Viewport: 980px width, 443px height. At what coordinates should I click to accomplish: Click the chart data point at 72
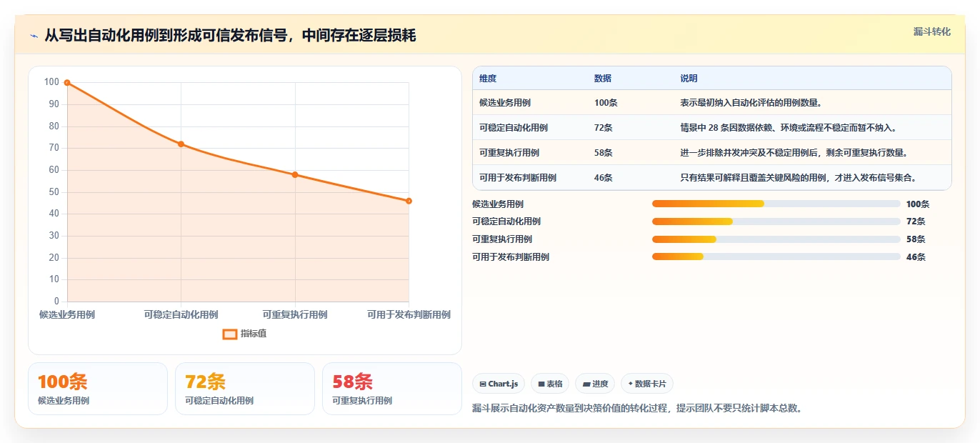coord(181,144)
